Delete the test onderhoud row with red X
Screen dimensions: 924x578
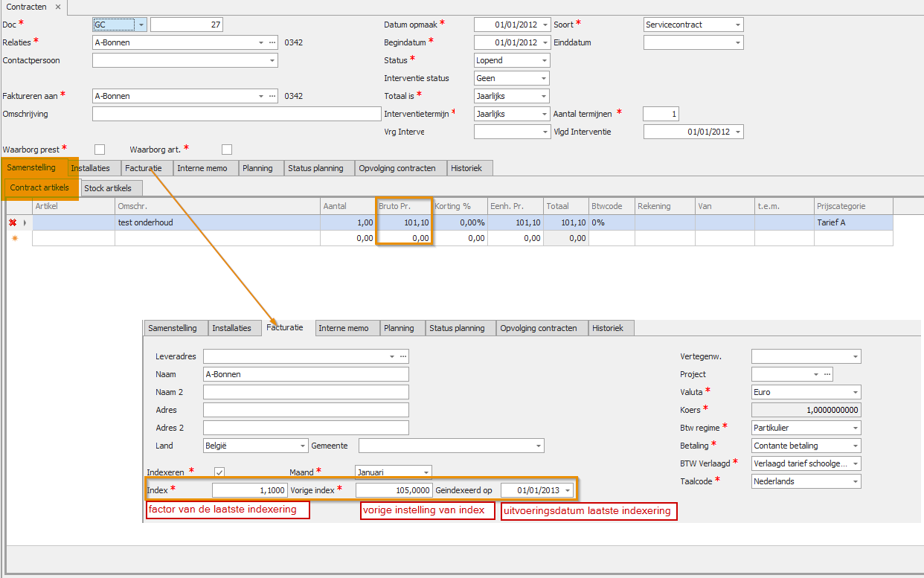pyautogui.click(x=12, y=222)
